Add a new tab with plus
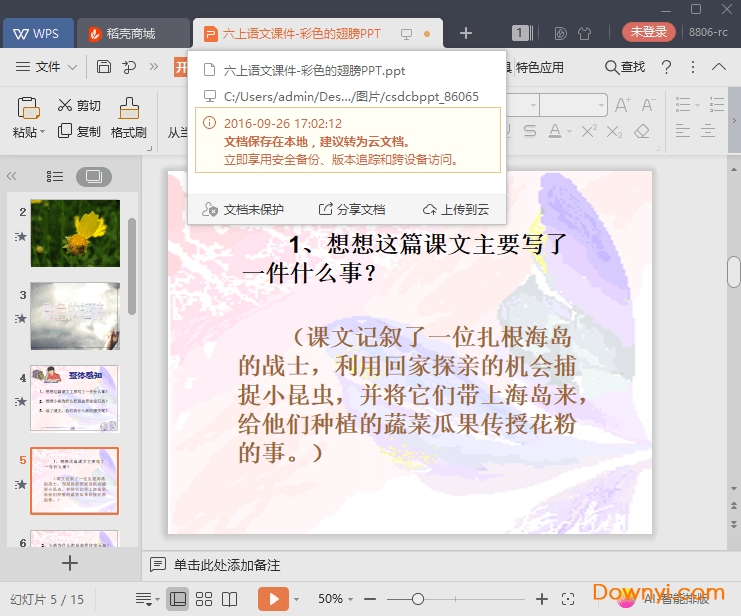 click(465, 33)
